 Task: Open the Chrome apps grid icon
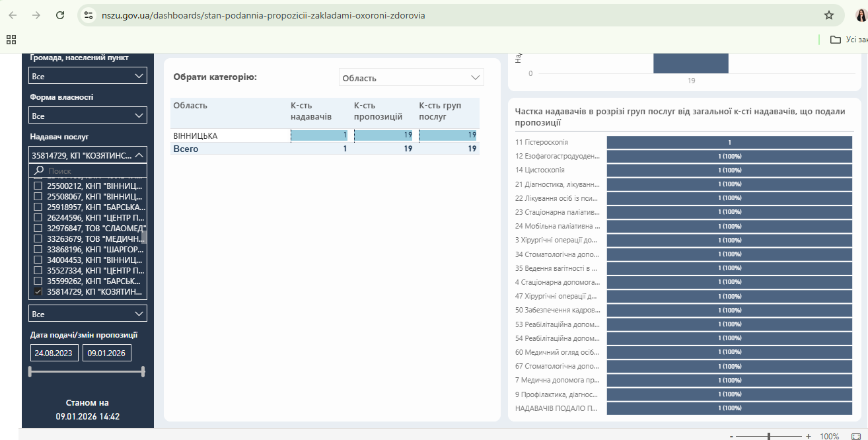(11, 39)
